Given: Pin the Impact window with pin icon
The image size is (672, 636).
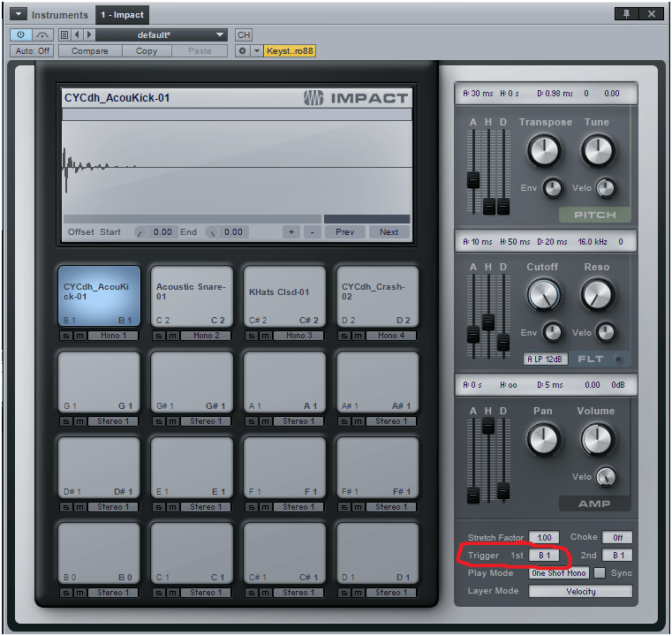Looking at the screenshot, I should coord(627,14).
